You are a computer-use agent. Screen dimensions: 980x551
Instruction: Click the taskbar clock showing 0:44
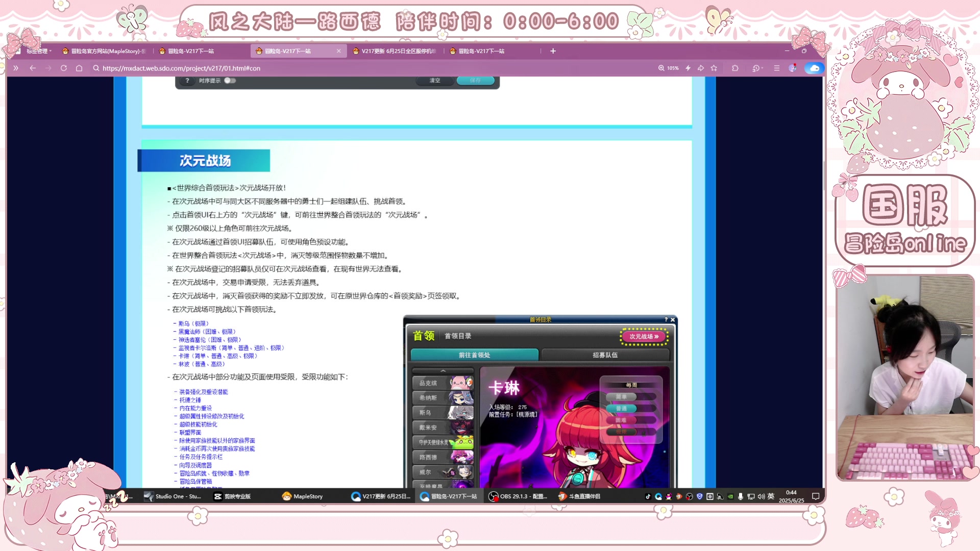pos(791,496)
